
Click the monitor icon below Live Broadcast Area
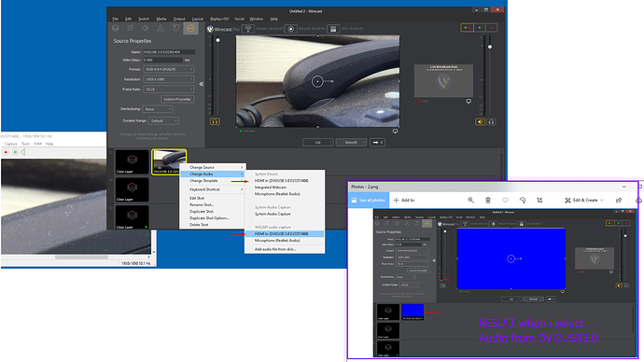coord(469,101)
